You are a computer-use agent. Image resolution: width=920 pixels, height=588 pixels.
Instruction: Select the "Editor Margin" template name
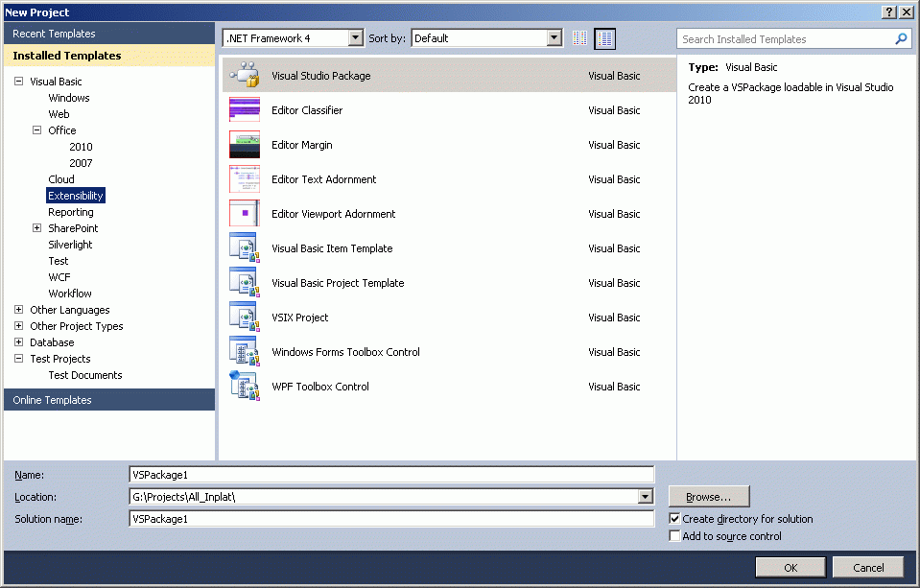[301, 144]
